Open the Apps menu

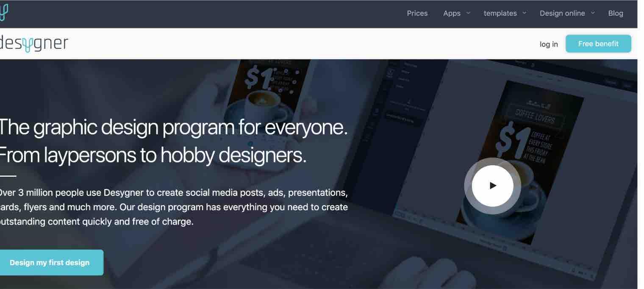click(x=452, y=13)
